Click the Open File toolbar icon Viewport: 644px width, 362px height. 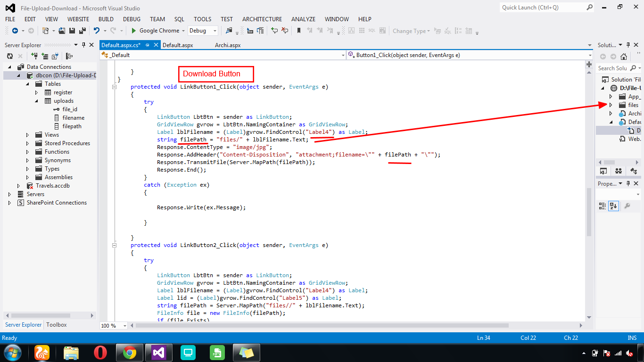point(62,31)
